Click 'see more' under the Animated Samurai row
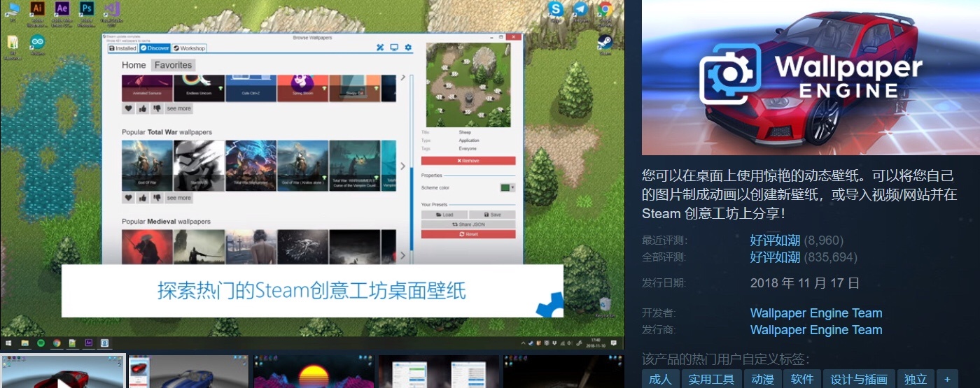 (178, 108)
